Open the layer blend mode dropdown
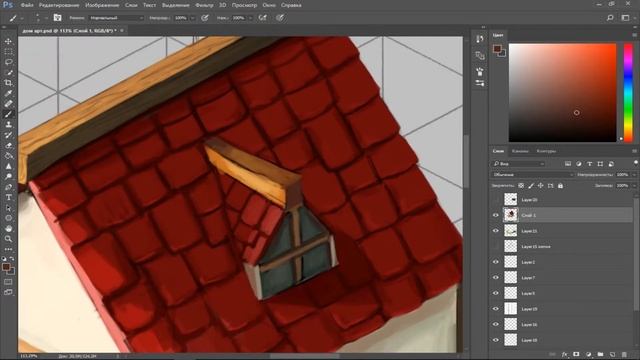 coord(532,175)
